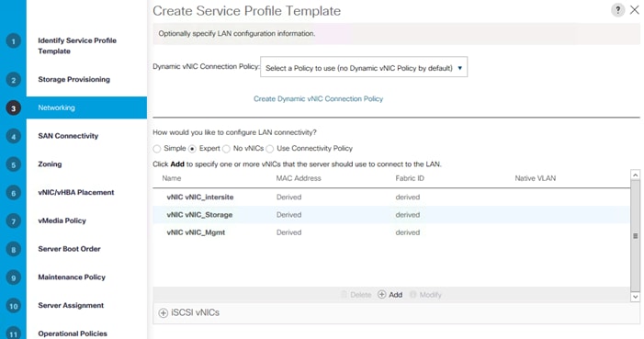
Task: Go to Server Boot Order step
Action: click(x=69, y=249)
